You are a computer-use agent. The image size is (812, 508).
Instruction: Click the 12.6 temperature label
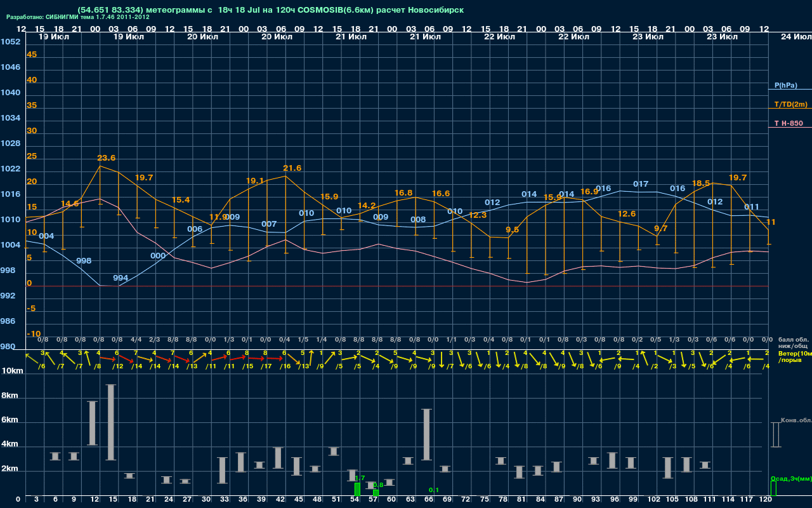tap(627, 214)
